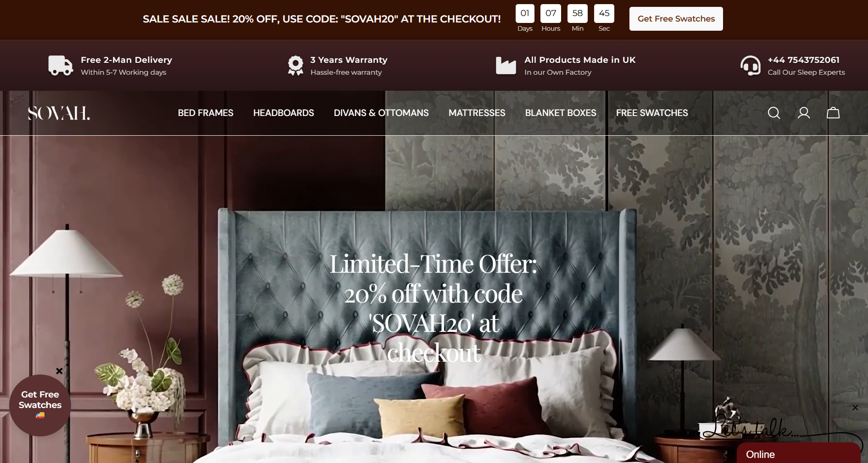Screen dimensions: 868x463
Task: Select Free Swatches nav item
Action: (x=652, y=113)
